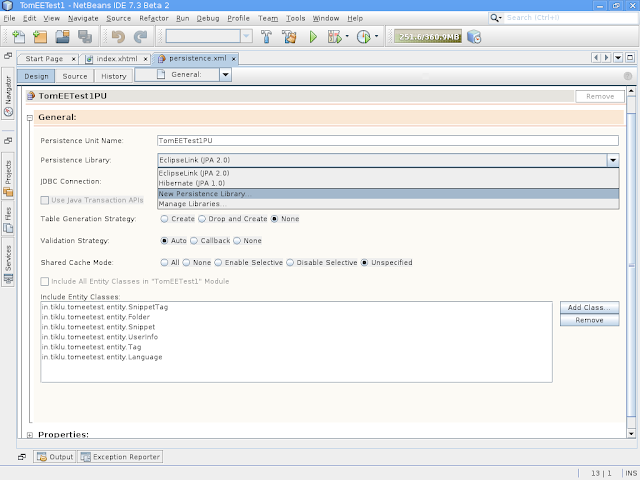
Task: Click the Profile Project icon
Action: click(x=363, y=37)
